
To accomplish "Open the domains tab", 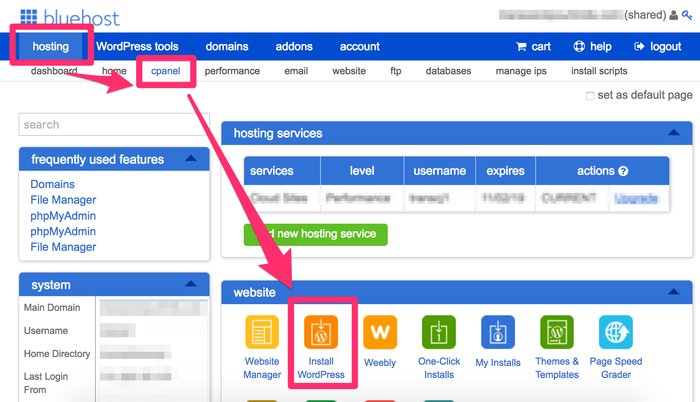I will (227, 46).
